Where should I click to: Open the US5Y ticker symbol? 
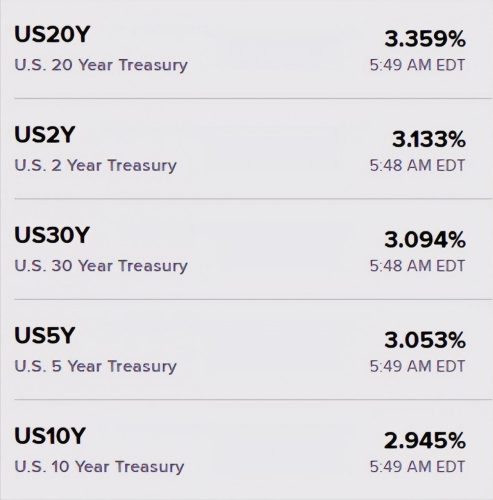45,335
